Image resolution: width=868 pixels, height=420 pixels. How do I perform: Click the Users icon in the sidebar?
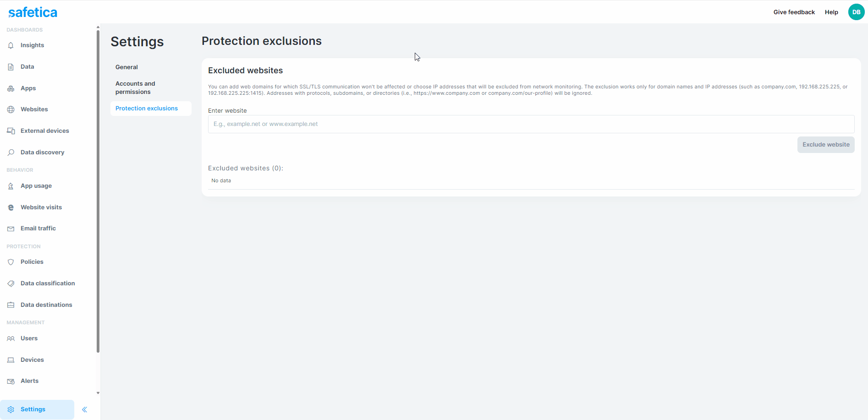(11, 338)
